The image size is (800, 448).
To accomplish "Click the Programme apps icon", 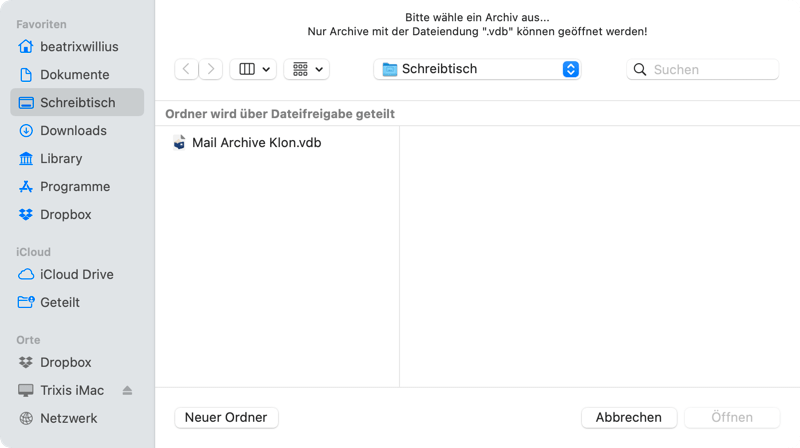I will 26,187.
